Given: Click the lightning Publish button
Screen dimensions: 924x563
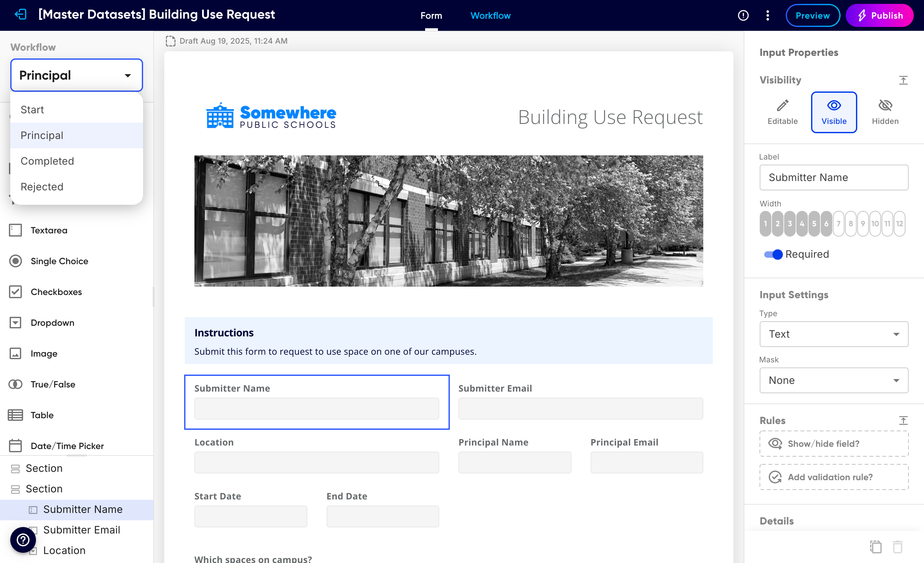Looking at the screenshot, I should pyautogui.click(x=879, y=15).
